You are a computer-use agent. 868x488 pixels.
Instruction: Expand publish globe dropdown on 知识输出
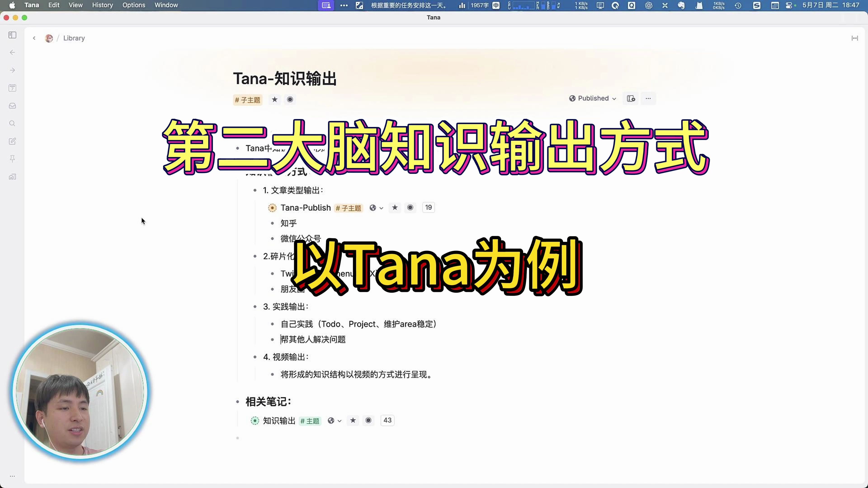tap(335, 421)
